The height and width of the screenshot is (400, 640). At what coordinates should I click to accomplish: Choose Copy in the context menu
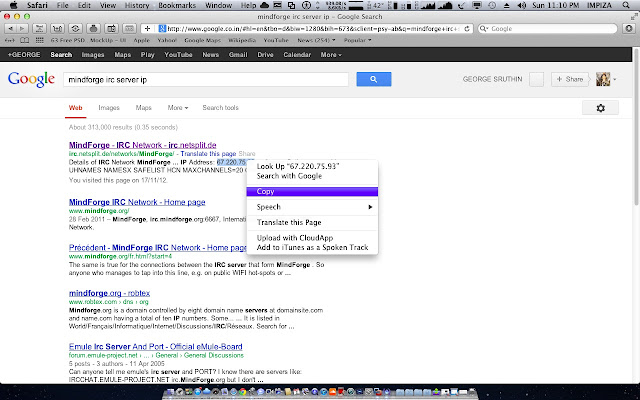[312, 191]
